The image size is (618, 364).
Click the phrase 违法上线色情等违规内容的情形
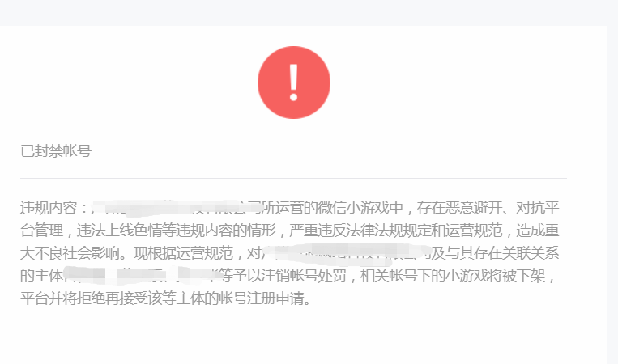(x=176, y=231)
